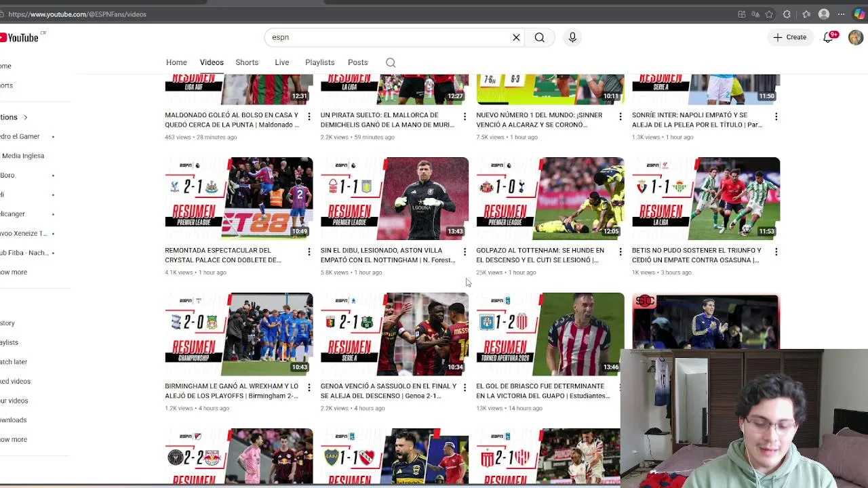Open options menu for Maldonado goleó al Bolso video
This screenshot has width=868, height=488.
coord(309,117)
